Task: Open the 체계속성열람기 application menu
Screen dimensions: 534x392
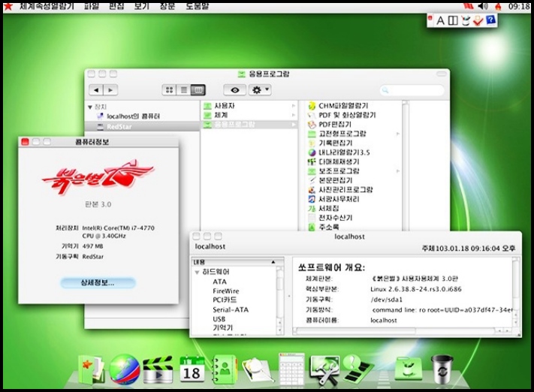Action: point(47,6)
